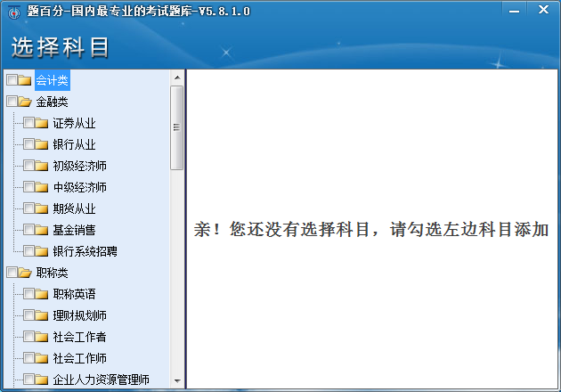Click the subject tree scrollbar thumb

pyautogui.click(x=176, y=127)
